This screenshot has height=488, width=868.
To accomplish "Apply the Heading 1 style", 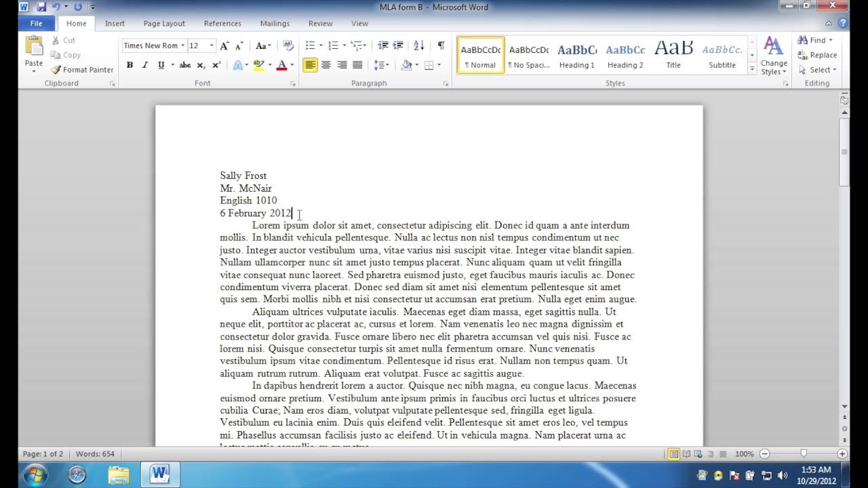I will [577, 55].
